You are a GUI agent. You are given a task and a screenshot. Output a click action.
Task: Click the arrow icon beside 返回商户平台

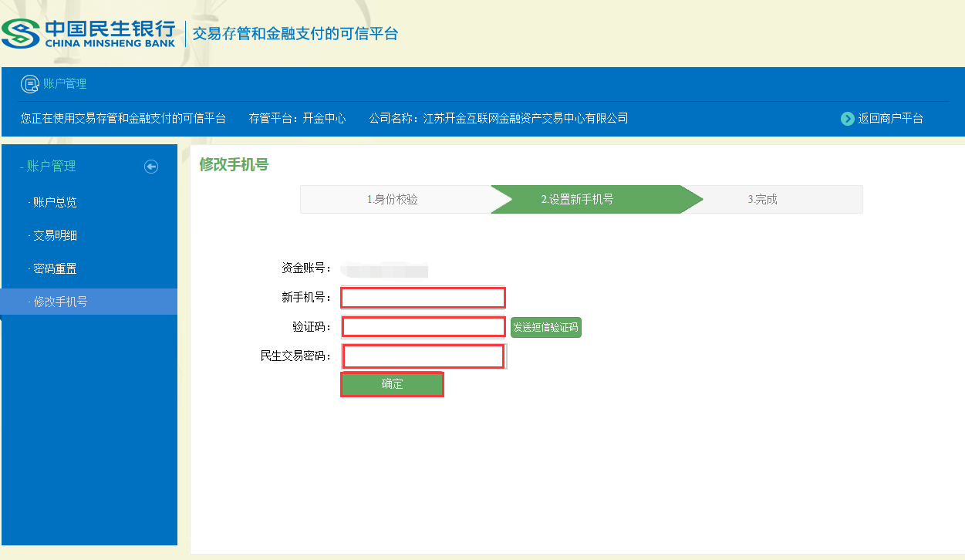coord(848,119)
